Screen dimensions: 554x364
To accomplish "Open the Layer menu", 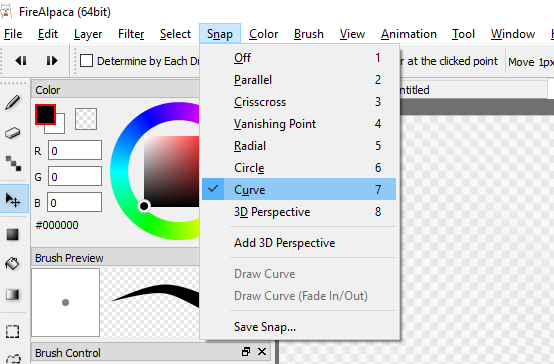I will click(88, 34).
